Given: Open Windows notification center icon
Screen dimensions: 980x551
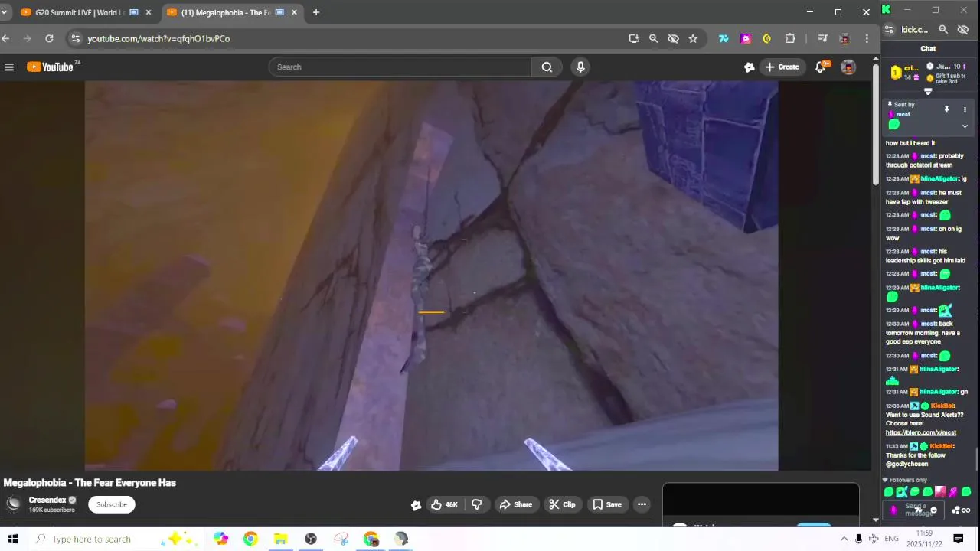Looking at the screenshot, I should tap(958, 539).
